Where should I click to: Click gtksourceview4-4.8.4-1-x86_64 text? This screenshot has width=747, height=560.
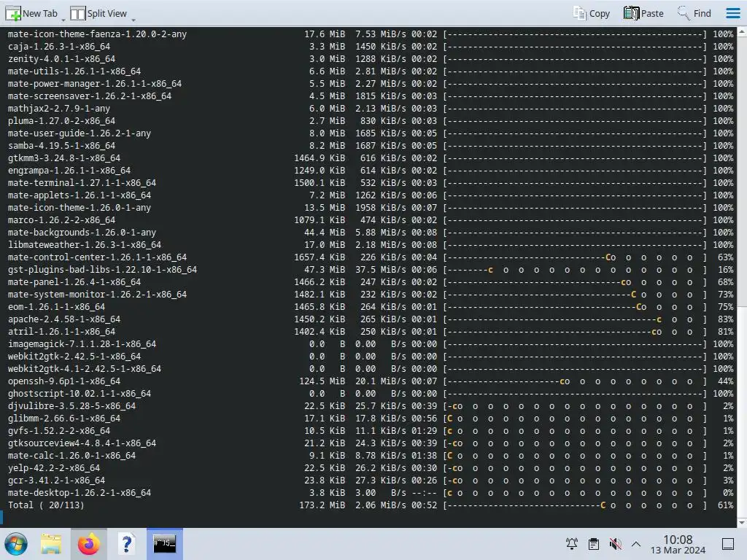coord(82,443)
